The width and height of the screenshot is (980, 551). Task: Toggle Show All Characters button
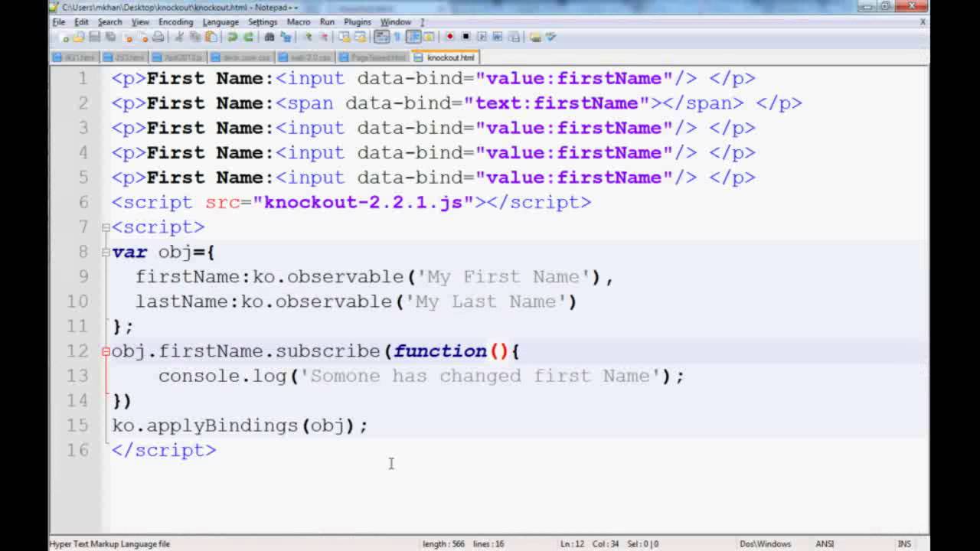point(397,37)
